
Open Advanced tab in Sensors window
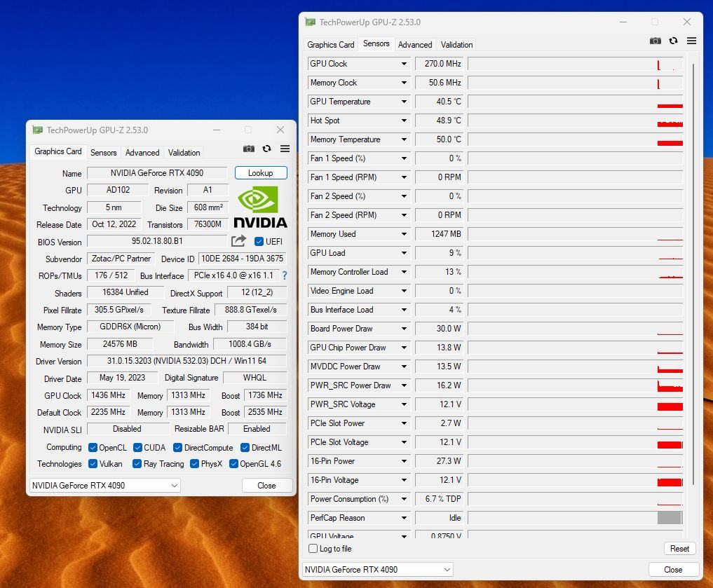pos(415,45)
